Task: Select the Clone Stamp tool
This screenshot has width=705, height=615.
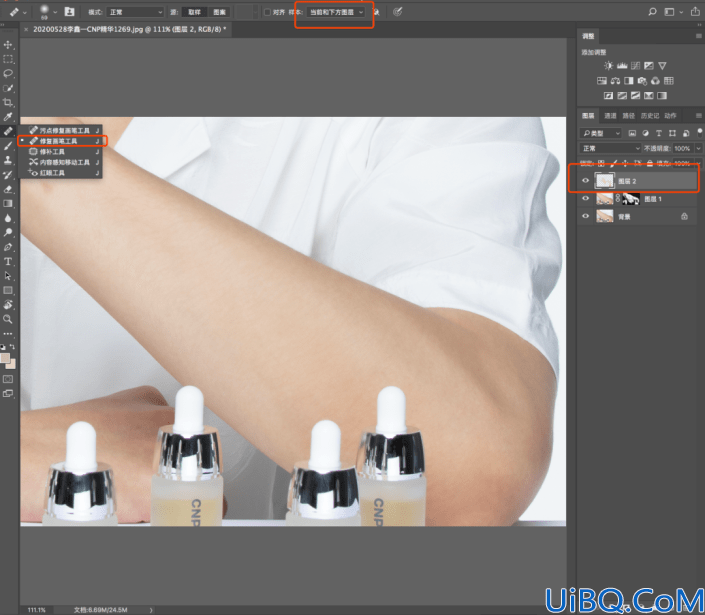Action: (x=8, y=160)
